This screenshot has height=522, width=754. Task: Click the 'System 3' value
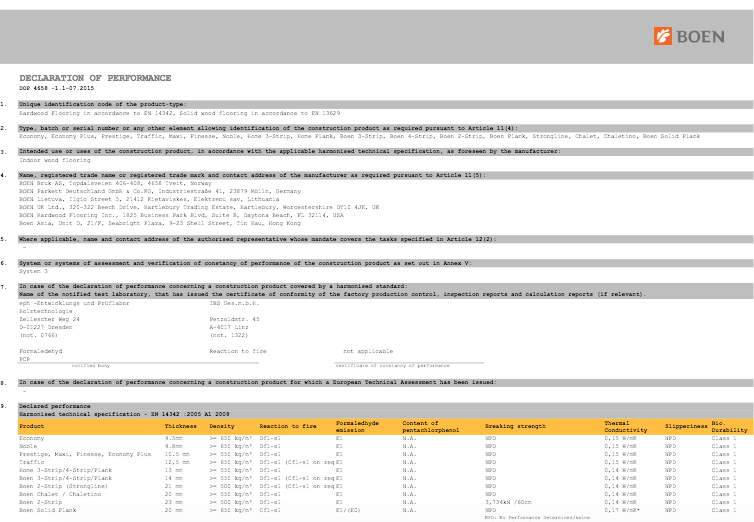click(x=34, y=272)
